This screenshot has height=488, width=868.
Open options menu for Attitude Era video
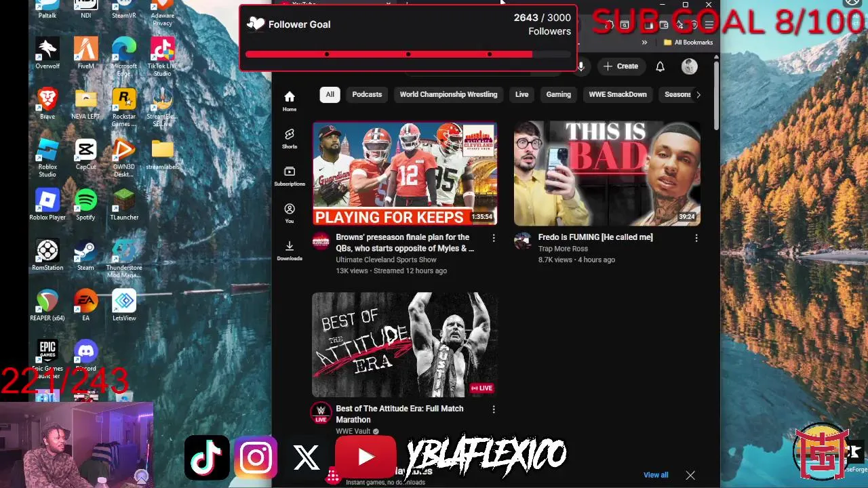pos(494,409)
